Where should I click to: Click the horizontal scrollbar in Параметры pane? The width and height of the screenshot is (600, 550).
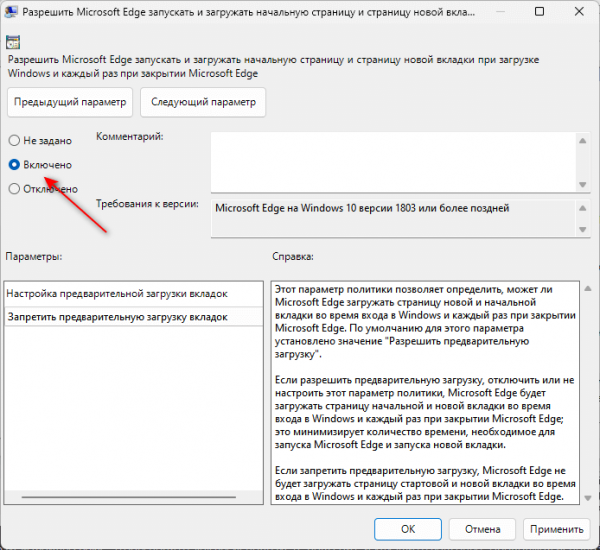129,497
